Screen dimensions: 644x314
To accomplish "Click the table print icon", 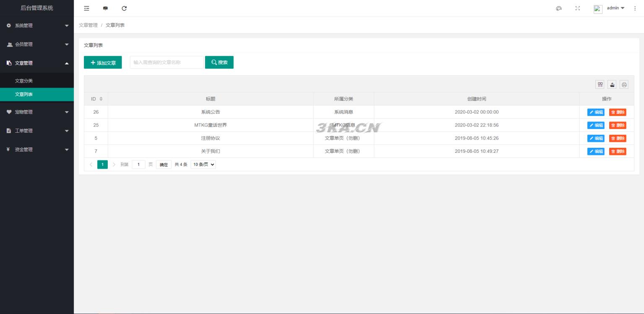I will point(624,85).
